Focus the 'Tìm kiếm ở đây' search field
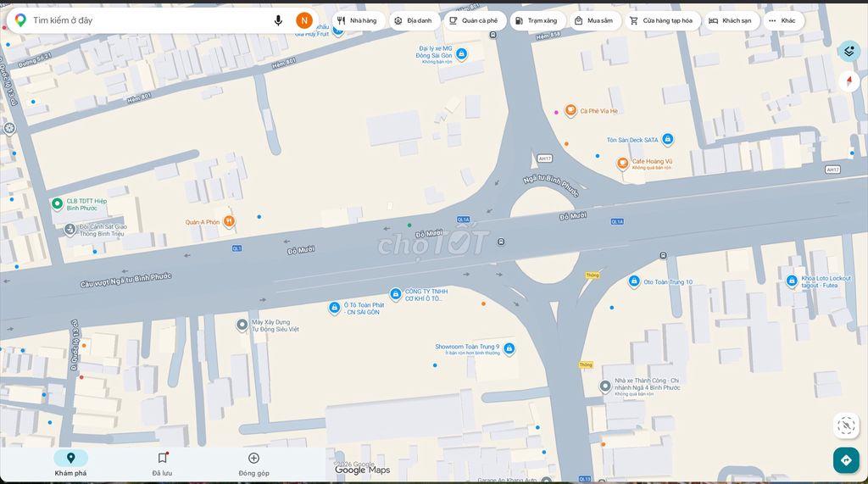Screen dimensions: 868x484 click(149, 20)
